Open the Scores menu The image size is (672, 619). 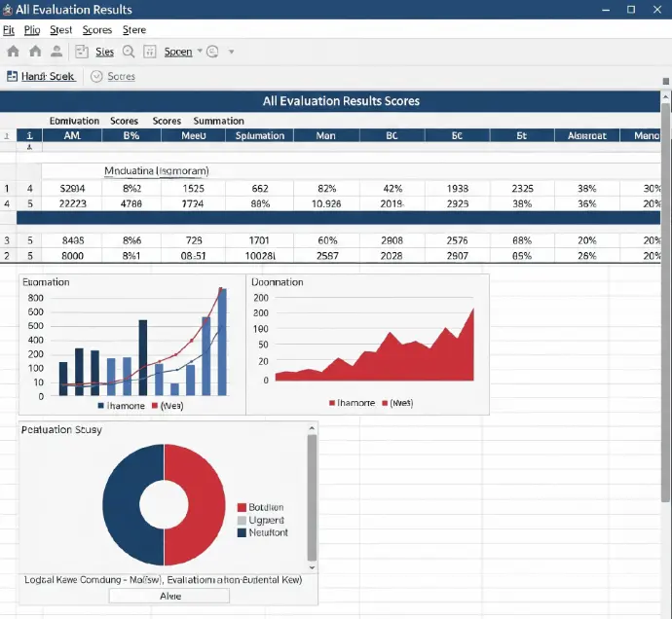[x=97, y=30]
